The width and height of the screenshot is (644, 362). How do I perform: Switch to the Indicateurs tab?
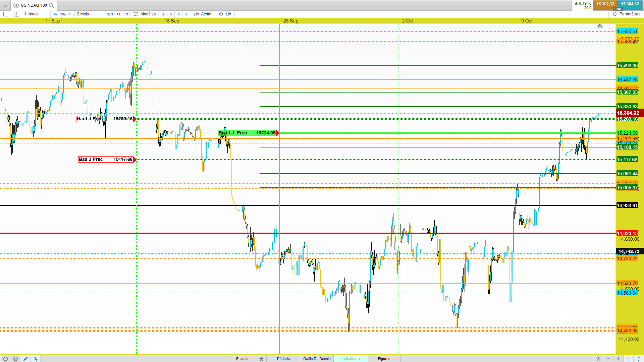(x=350, y=359)
